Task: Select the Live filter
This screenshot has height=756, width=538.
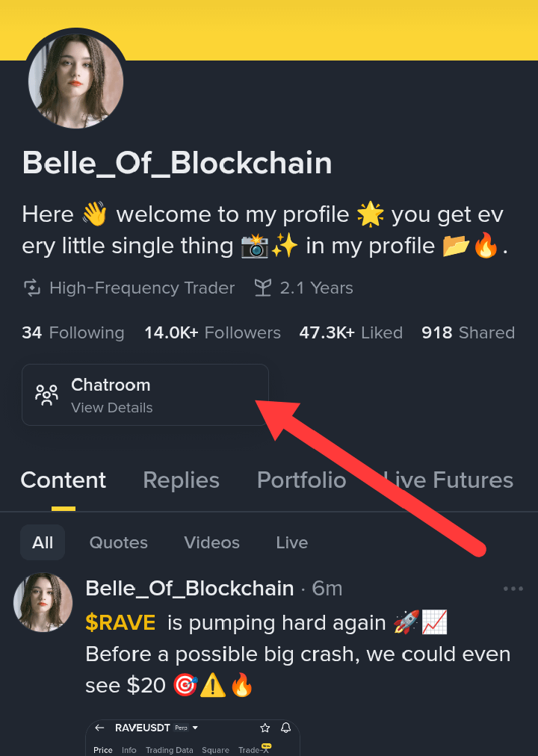Action: click(x=292, y=542)
